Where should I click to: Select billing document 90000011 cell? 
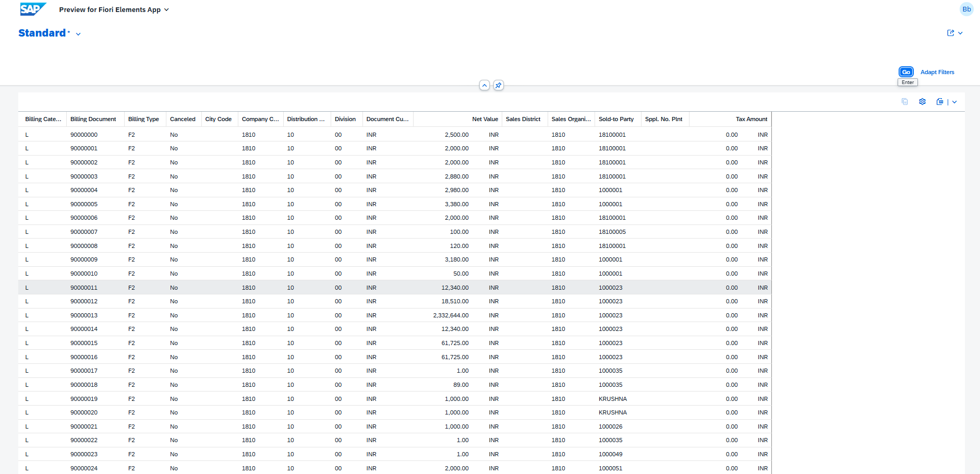click(x=84, y=288)
